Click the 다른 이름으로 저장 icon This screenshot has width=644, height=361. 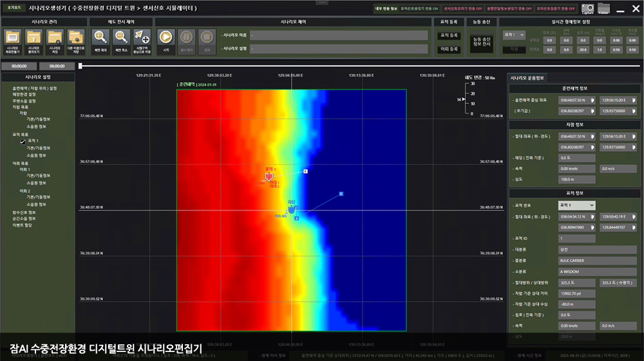75,37
